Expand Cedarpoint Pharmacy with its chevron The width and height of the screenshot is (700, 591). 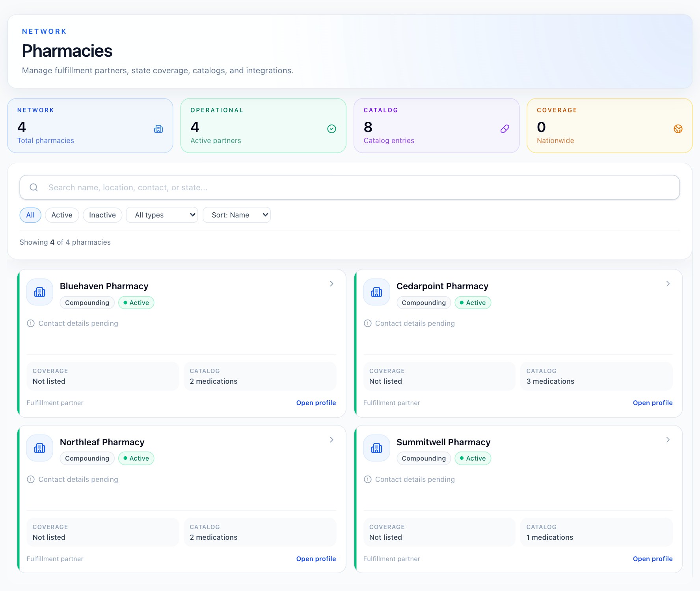coord(668,284)
